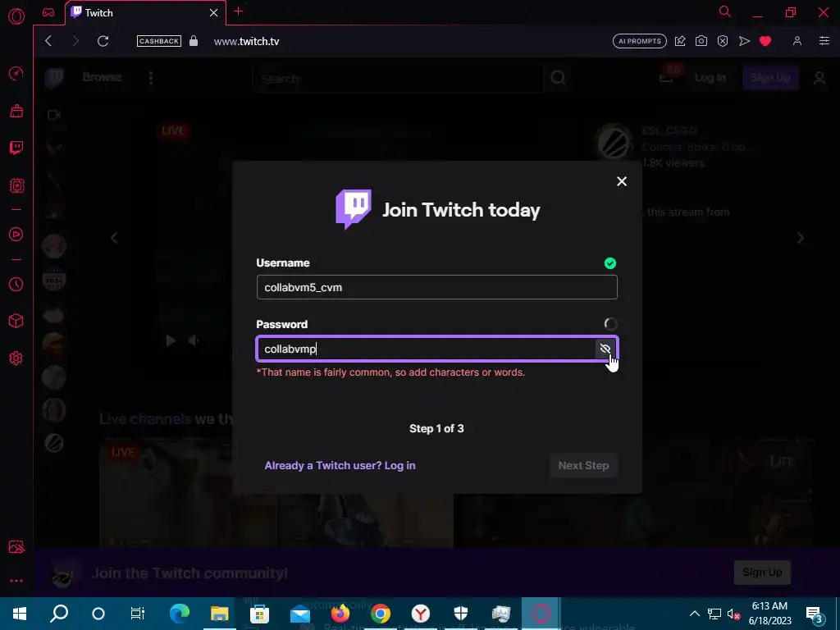840x630 pixels.
Task: Take a snapshot with camera icon
Action: pyautogui.click(x=701, y=41)
